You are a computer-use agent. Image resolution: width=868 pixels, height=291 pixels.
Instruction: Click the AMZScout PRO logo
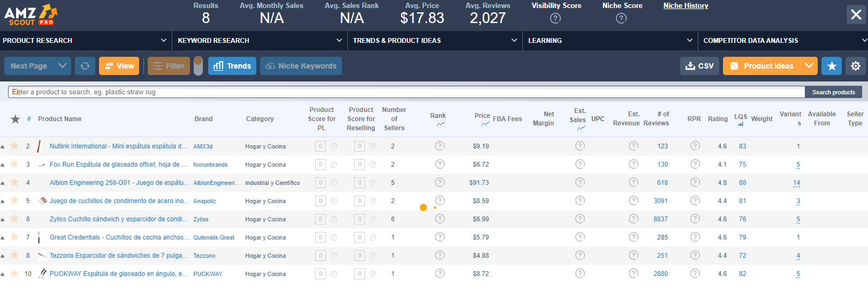point(31,15)
